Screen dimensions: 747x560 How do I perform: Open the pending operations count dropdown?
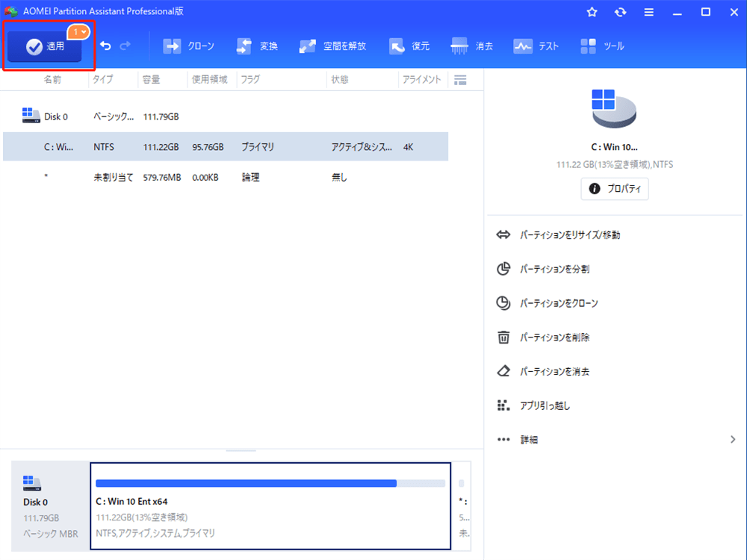coord(78,32)
